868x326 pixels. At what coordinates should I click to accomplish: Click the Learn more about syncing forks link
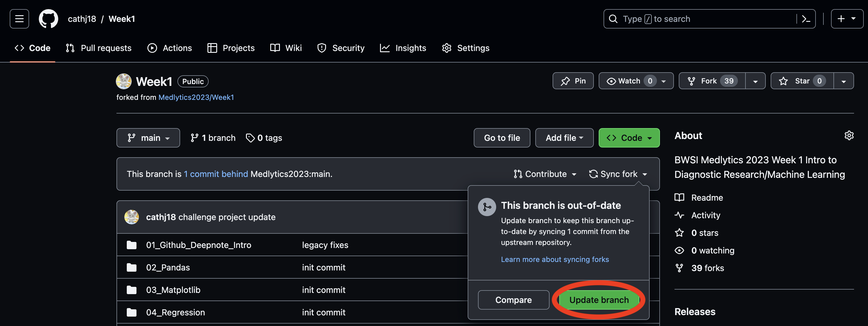click(555, 259)
